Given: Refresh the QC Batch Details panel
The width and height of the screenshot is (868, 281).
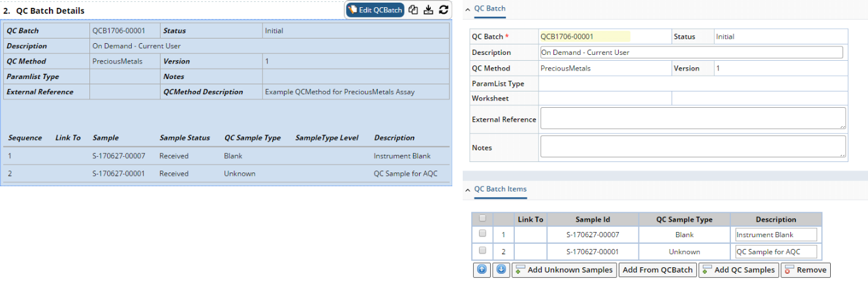Looking at the screenshot, I should [x=444, y=10].
